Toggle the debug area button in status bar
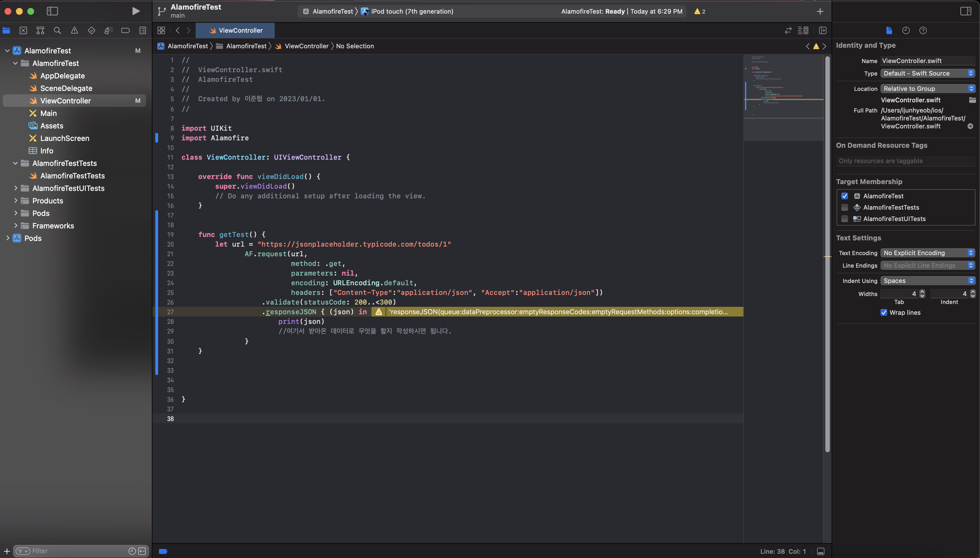Screen dimensions: 980x558 point(821,551)
